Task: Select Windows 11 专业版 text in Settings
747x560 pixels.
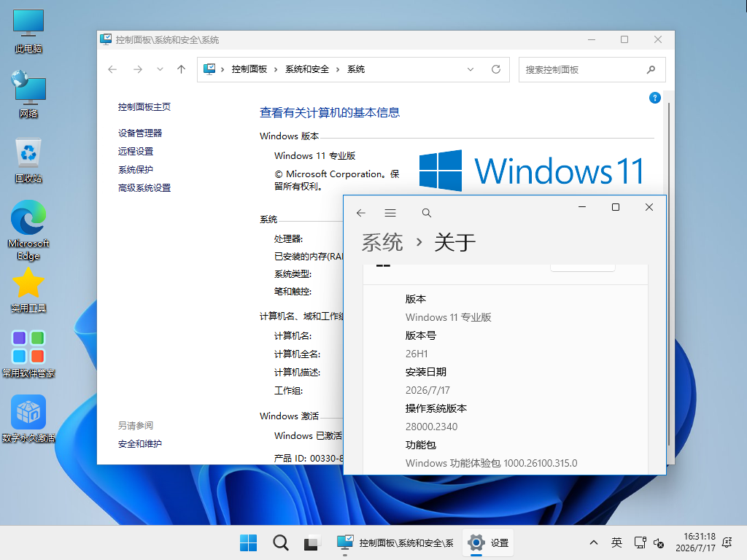Action: coord(448,317)
